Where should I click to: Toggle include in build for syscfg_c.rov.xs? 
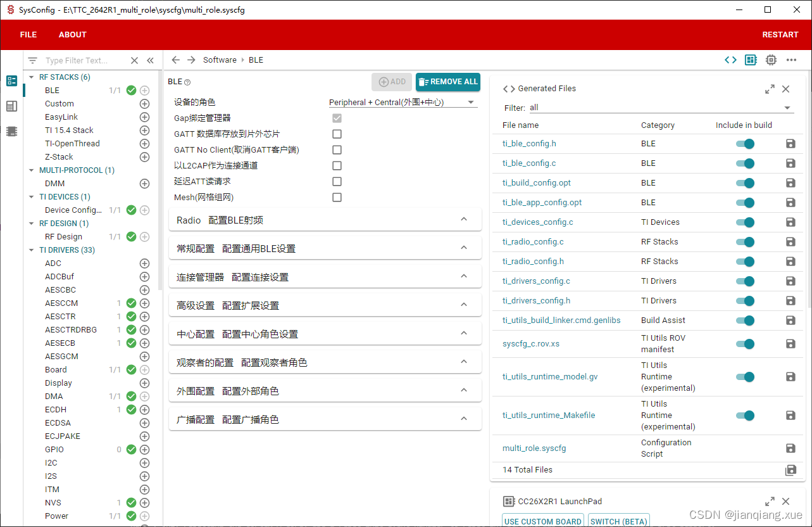pyautogui.click(x=746, y=344)
